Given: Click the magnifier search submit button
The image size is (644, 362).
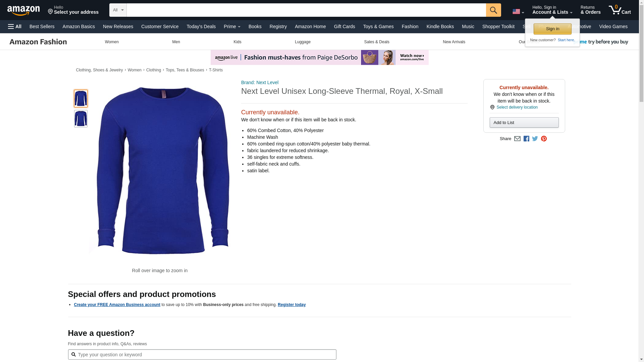Looking at the screenshot, I should click(493, 10).
